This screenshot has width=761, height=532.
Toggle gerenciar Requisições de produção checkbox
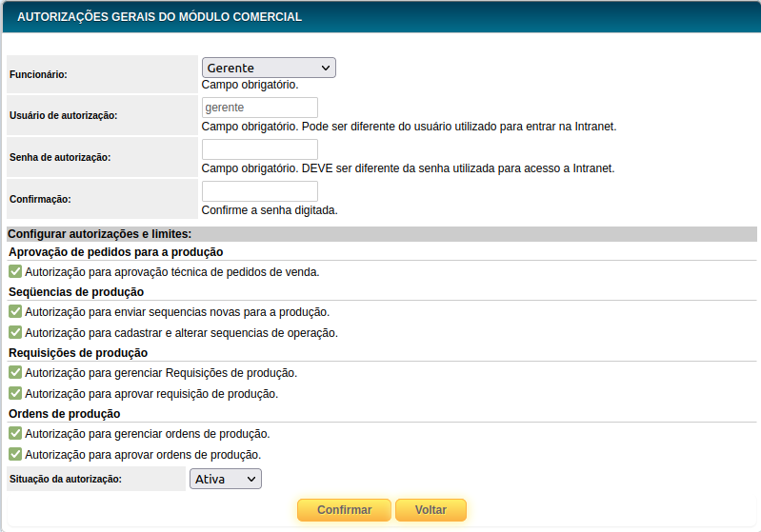click(x=15, y=372)
